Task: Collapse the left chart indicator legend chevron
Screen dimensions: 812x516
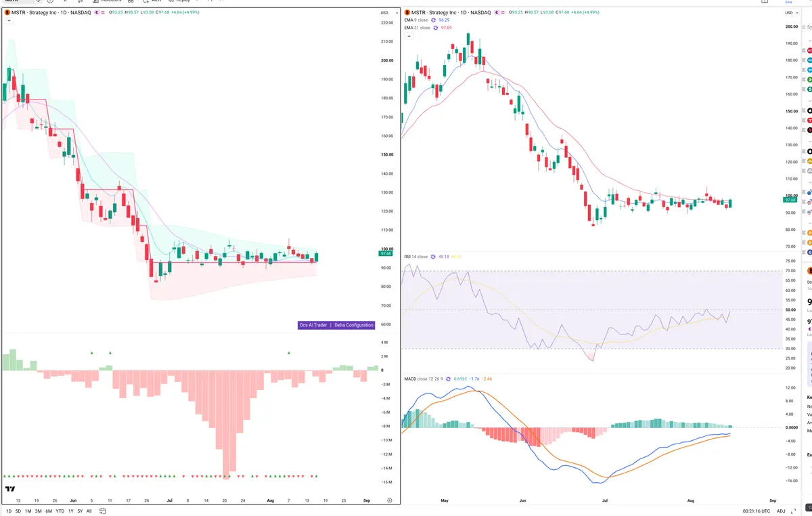Action: click(9, 21)
